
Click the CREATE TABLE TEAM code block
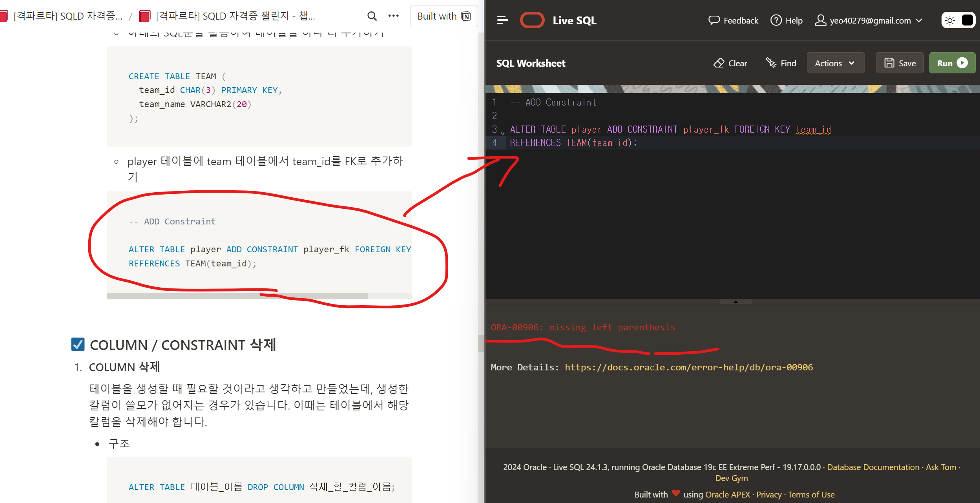pos(259,97)
